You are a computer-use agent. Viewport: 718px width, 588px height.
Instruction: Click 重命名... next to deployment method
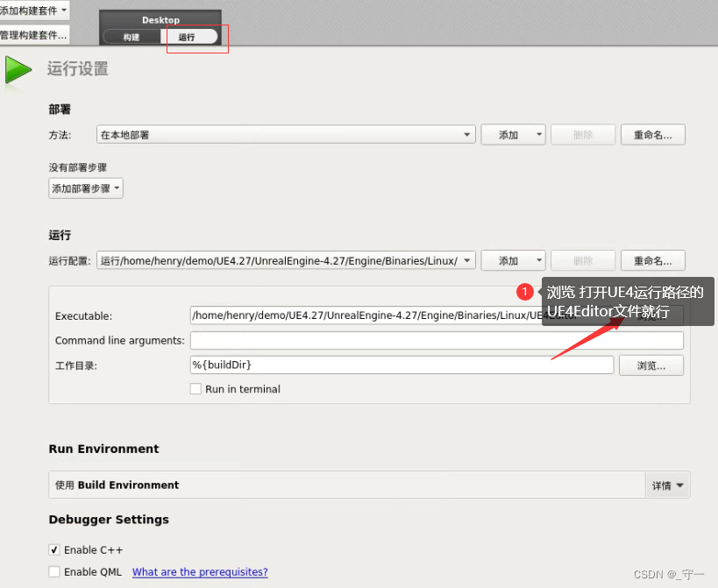click(651, 134)
